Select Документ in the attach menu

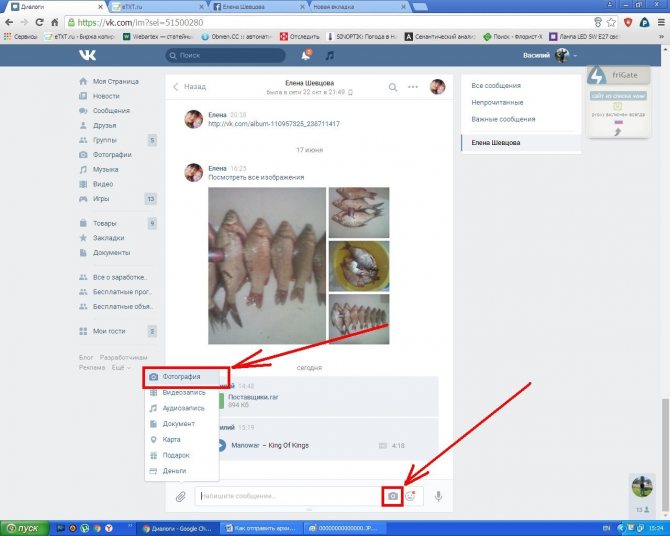[x=182, y=424]
